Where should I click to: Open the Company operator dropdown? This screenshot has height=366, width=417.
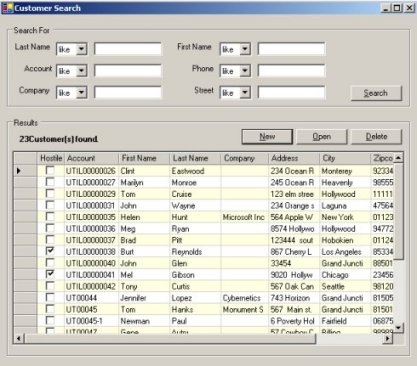point(81,93)
